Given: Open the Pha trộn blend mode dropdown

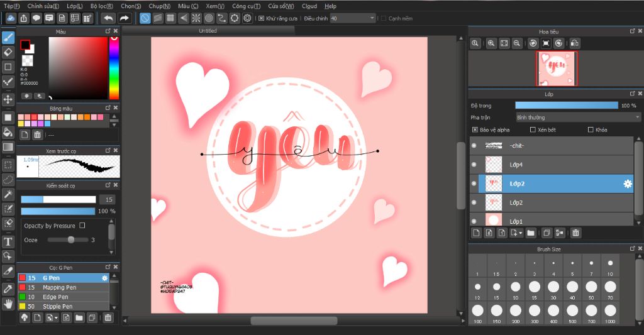Looking at the screenshot, I should click(577, 118).
